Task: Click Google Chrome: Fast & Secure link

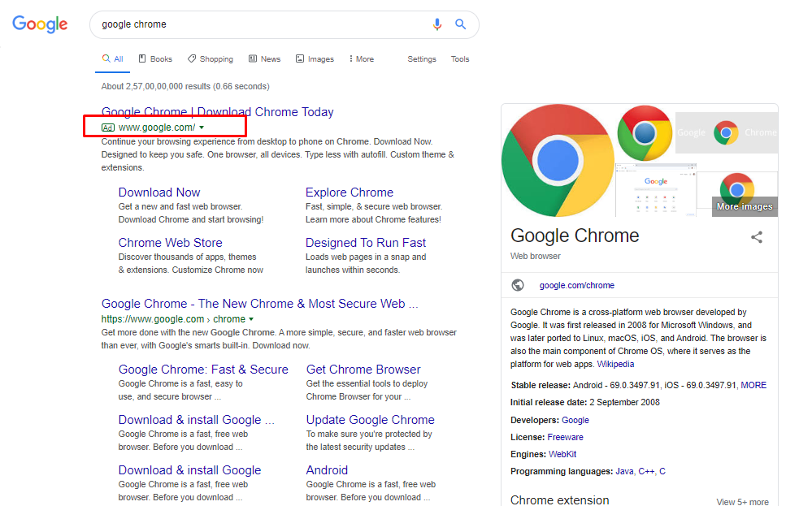Action: tap(203, 370)
